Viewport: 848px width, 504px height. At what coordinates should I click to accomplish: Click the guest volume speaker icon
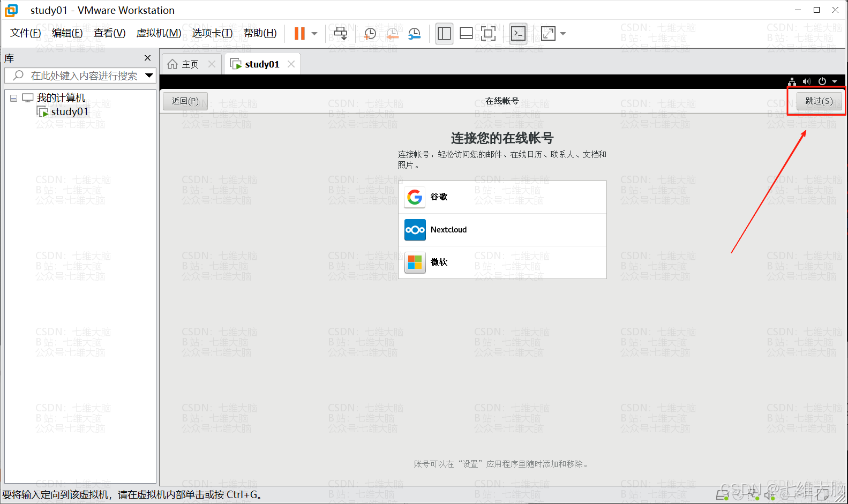click(807, 81)
